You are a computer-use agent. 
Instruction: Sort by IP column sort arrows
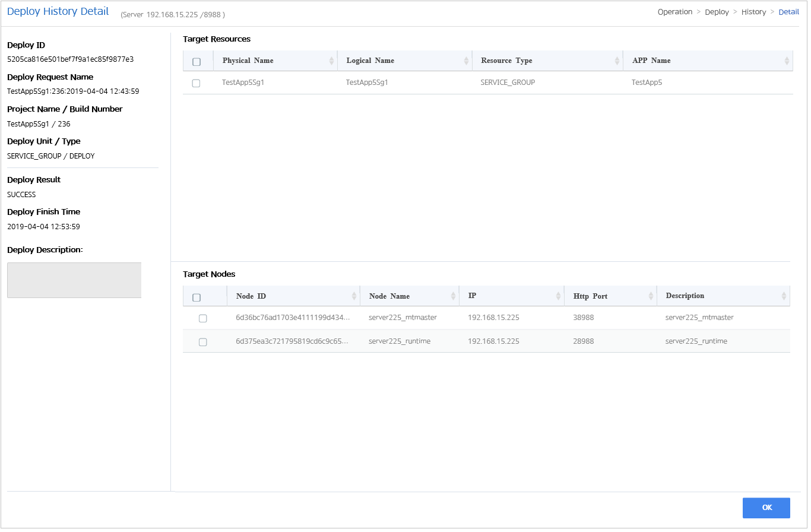point(558,296)
